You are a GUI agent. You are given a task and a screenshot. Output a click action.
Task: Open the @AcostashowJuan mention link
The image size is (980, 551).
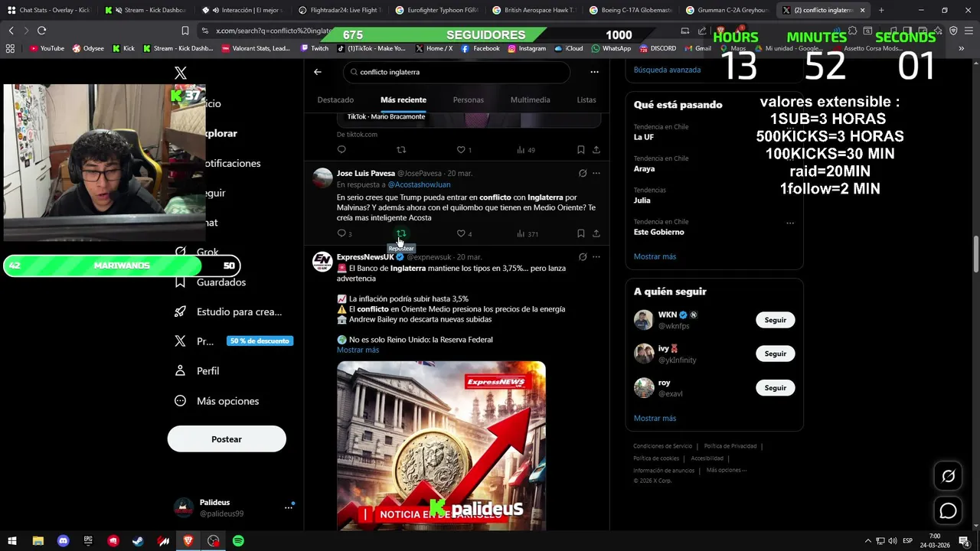[x=419, y=184]
